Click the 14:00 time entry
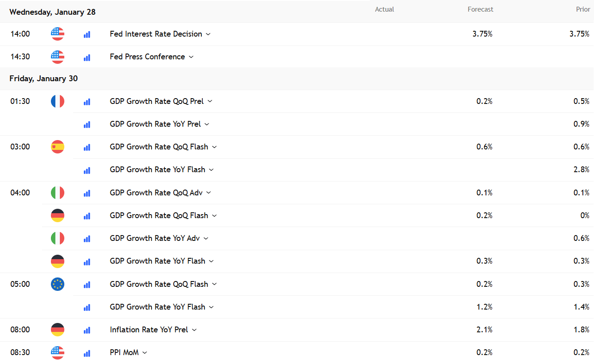The height and width of the screenshot is (364, 594). click(20, 34)
